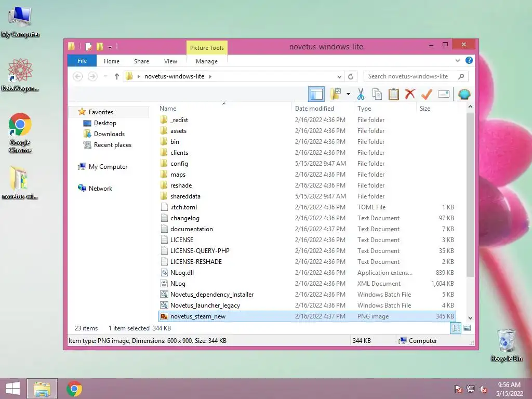Open the recent locations dropdown arrow
Screen dimensions: 532x399
coord(105,76)
